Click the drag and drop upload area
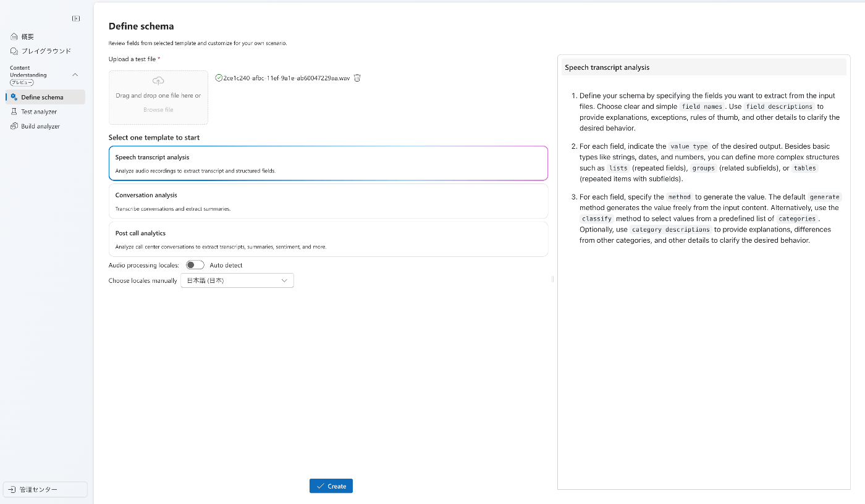Screen dimensions: 865x504 158,98
